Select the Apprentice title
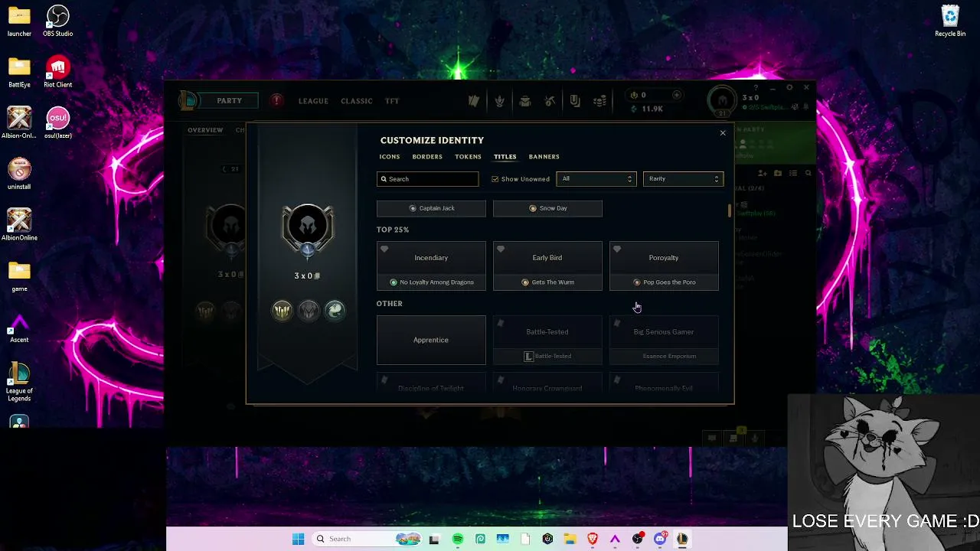The width and height of the screenshot is (980, 551). (431, 340)
